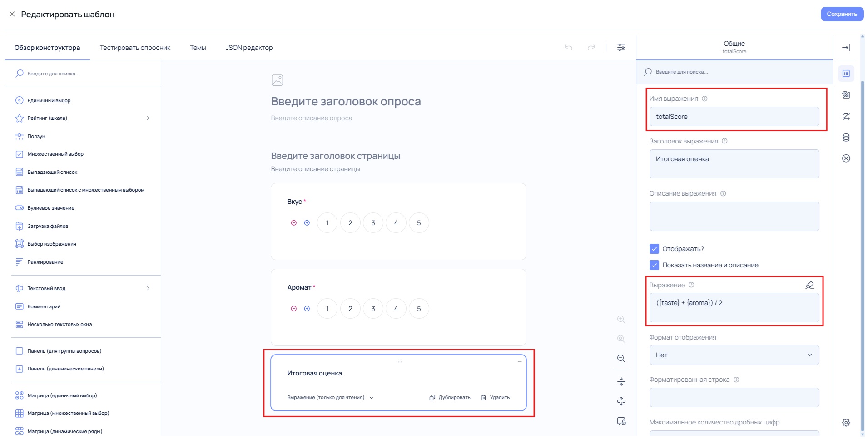Viewport: 868px width, 439px height.
Task: Click the undo arrow icon
Action: pyautogui.click(x=568, y=48)
